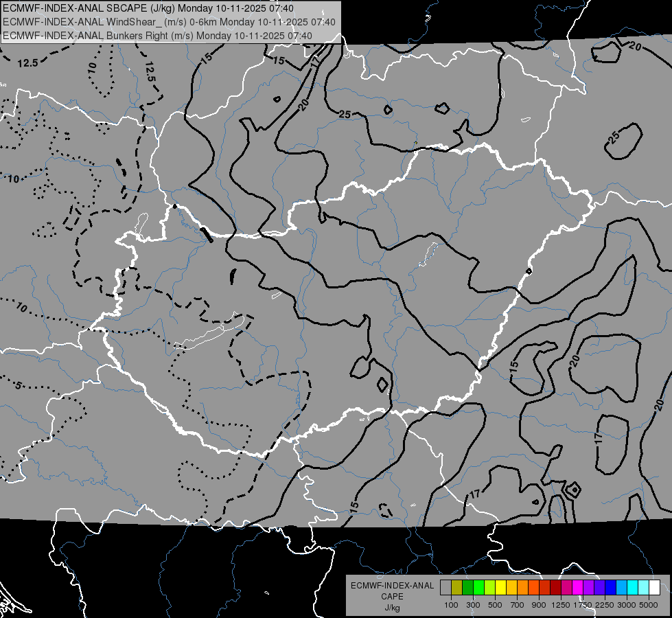Screen dimensions: 672x618
Task: Click the 900 legend scale label
Action: 539,605
